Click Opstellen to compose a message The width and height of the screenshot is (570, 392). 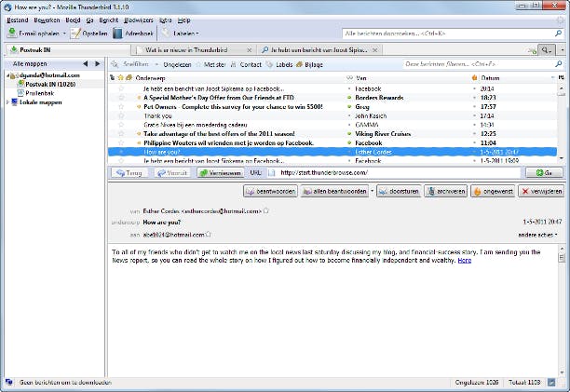click(x=89, y=34)
